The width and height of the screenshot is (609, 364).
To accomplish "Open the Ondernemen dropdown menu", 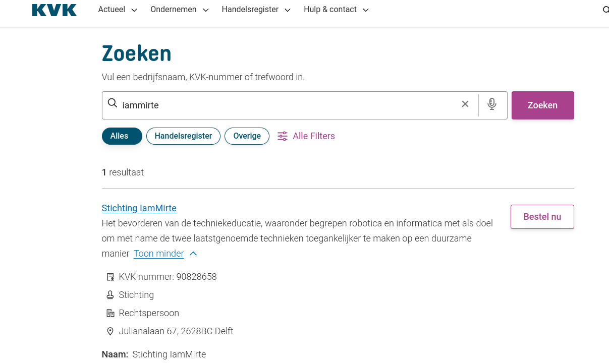I will (x=179, y=10).
